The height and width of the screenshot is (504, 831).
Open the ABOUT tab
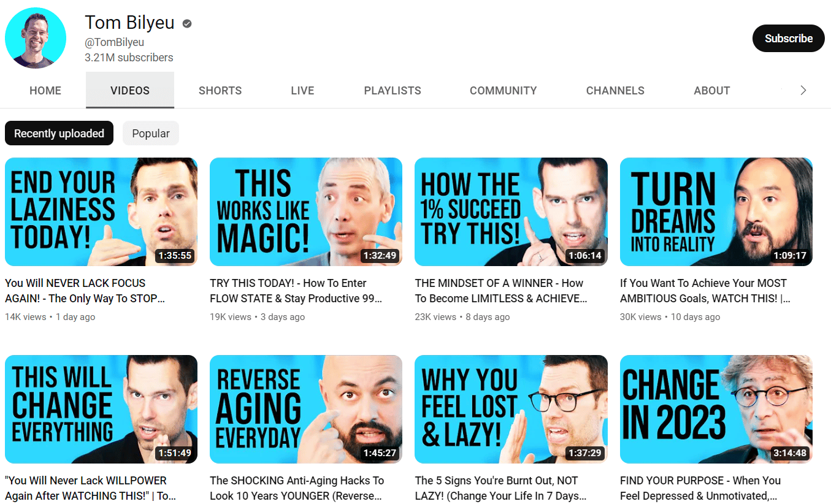(712, 91)
